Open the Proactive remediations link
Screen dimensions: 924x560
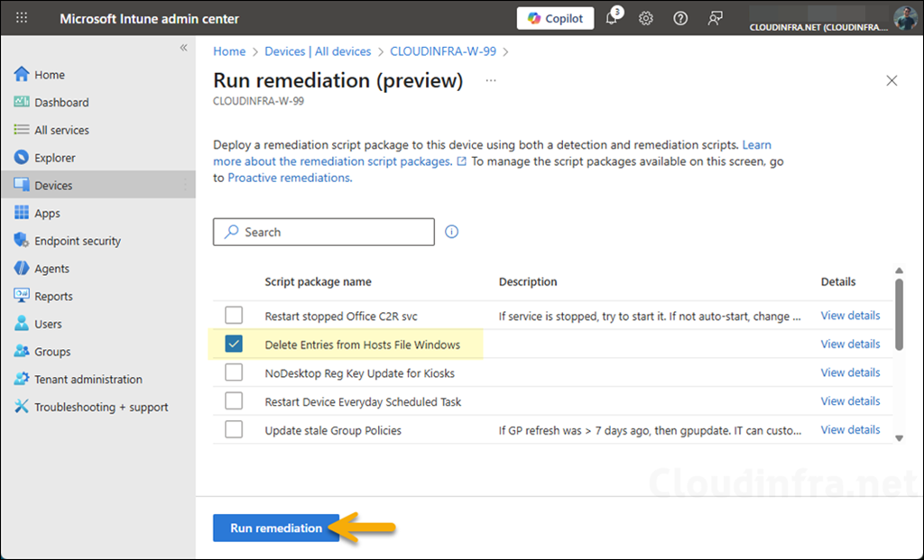(x=288, y=178)
